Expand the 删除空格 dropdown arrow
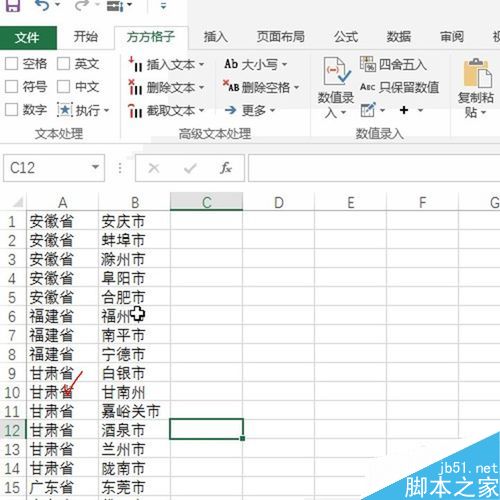500x500 pixels. (x=296, y=87)
